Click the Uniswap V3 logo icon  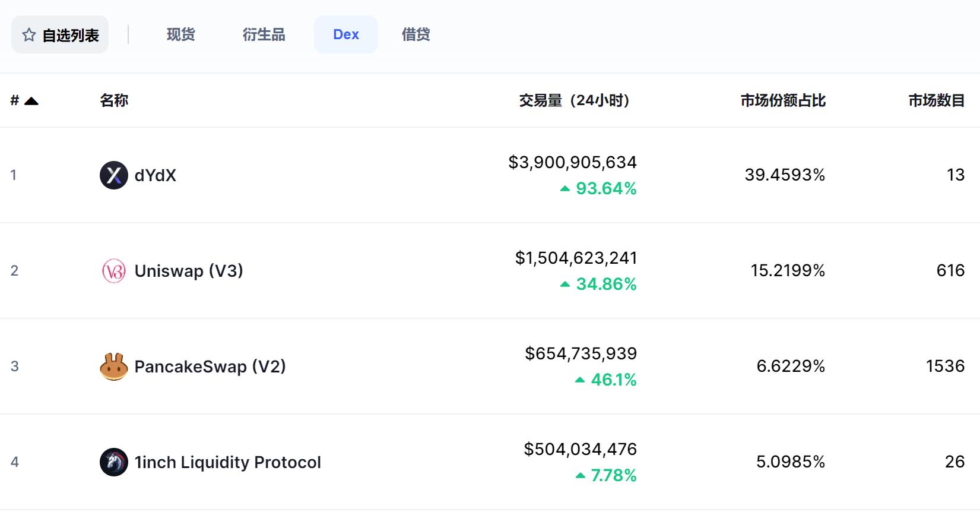click(113, 271)
